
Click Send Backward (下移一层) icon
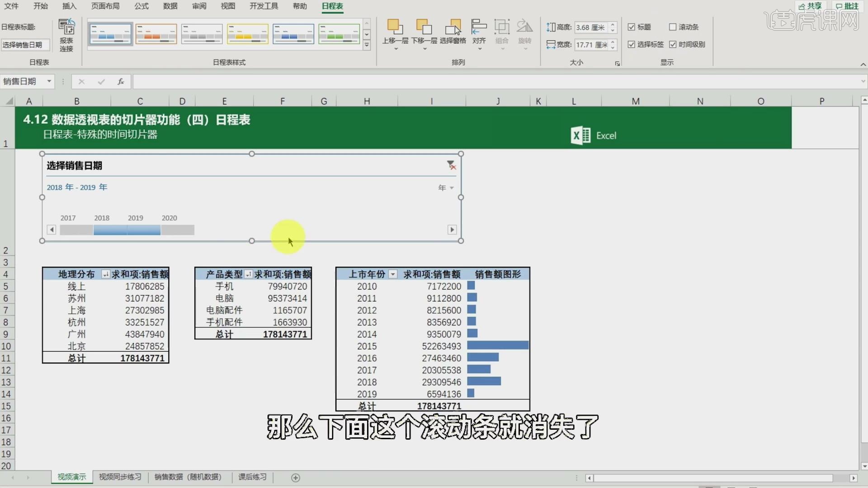tap(424, 27)
